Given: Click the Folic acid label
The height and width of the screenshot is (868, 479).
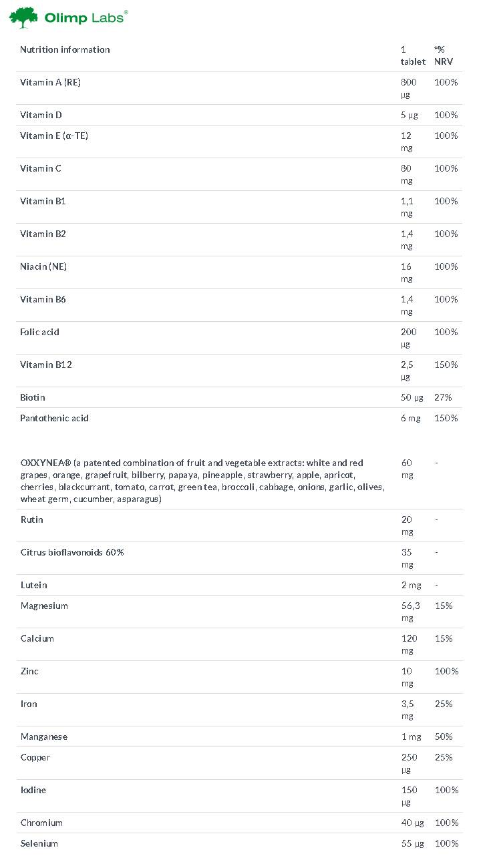Looking at the screenshot, I should click(39, 332).
